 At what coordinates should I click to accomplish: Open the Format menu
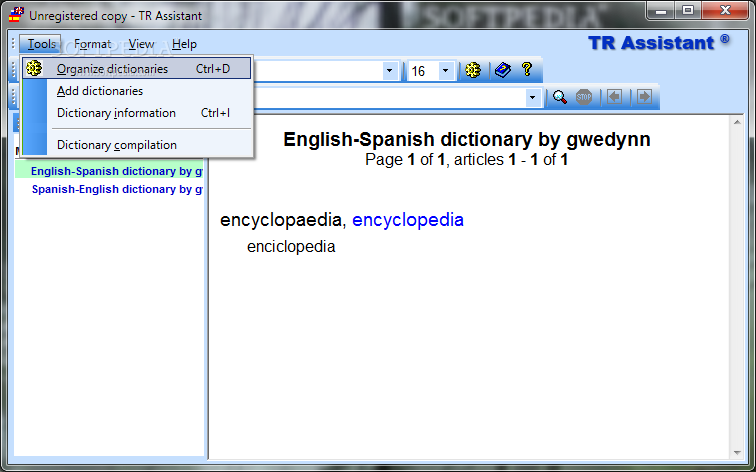[x=93, y=44]
